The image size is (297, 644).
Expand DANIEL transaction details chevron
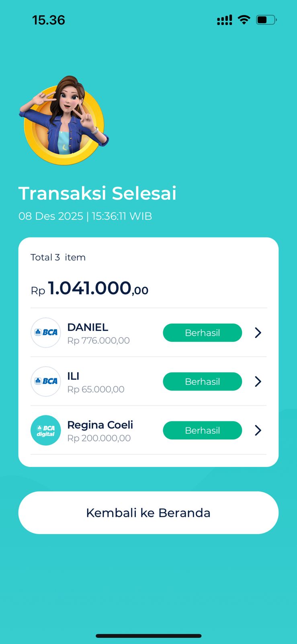click(x=258, y=332)
